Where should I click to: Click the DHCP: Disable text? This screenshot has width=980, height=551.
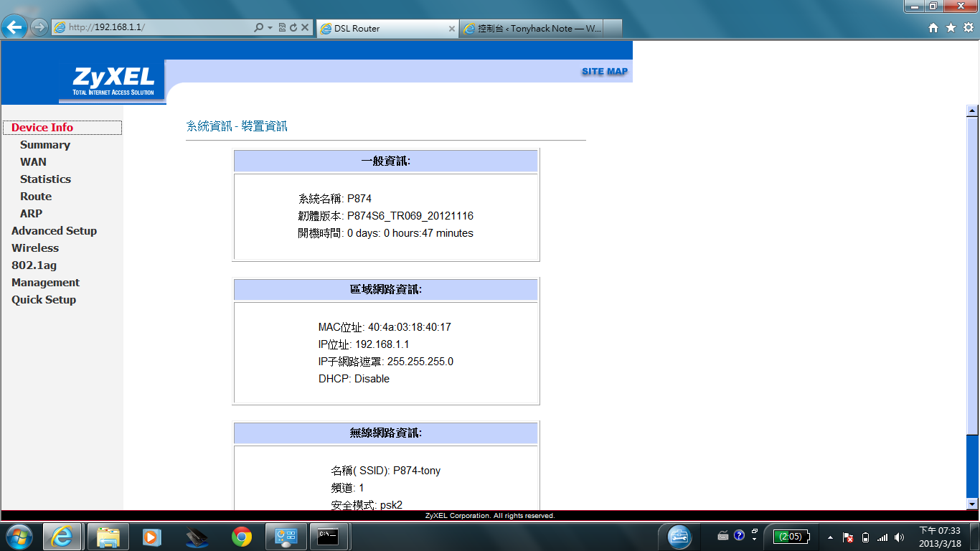point(354,379)
